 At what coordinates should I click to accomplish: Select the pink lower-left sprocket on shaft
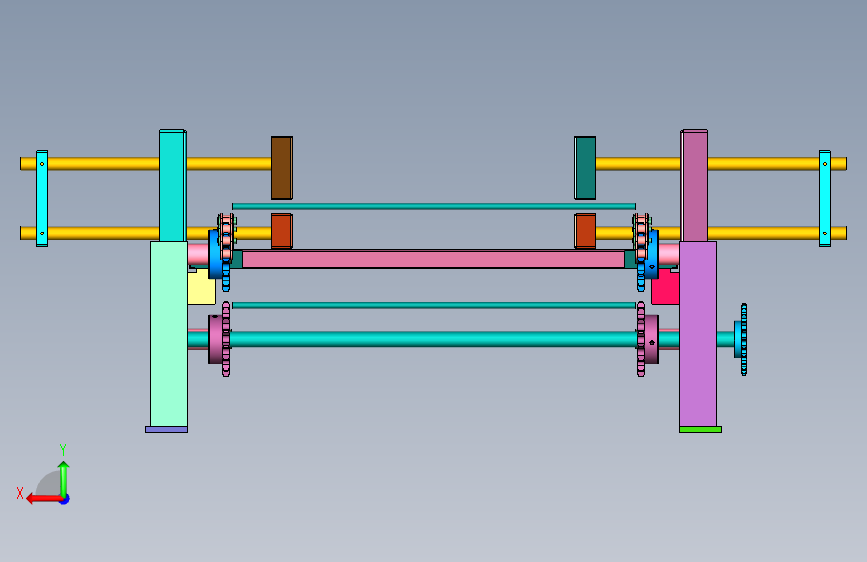226,339
